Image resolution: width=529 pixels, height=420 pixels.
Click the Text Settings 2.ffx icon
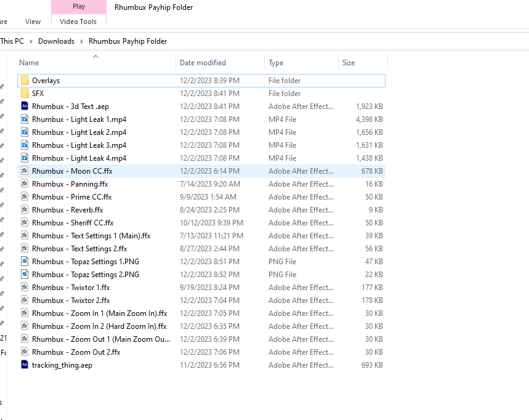(25, 248)
